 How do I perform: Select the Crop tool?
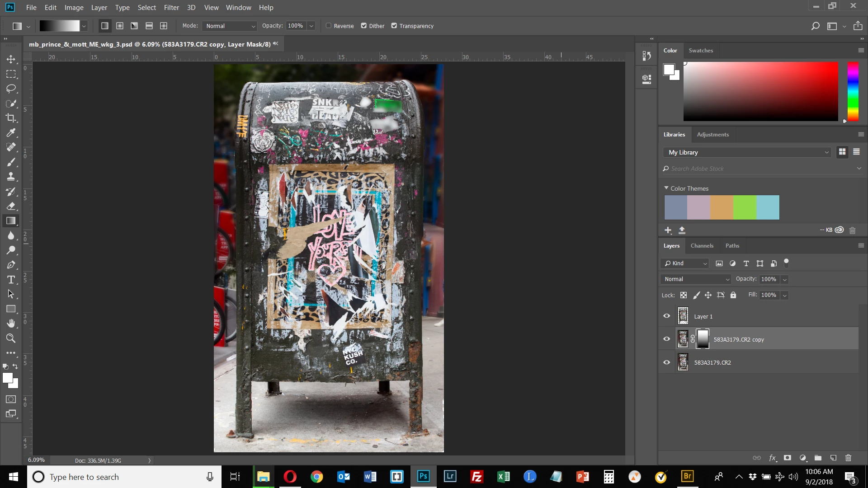[x=11, y=118]
